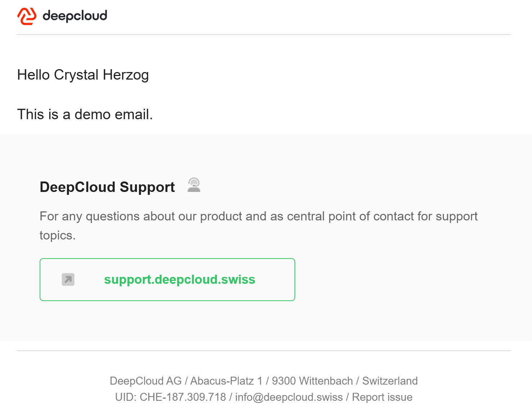Click the Switzerland footer text
Screen dimensions: 532x408
coord(390,381)
